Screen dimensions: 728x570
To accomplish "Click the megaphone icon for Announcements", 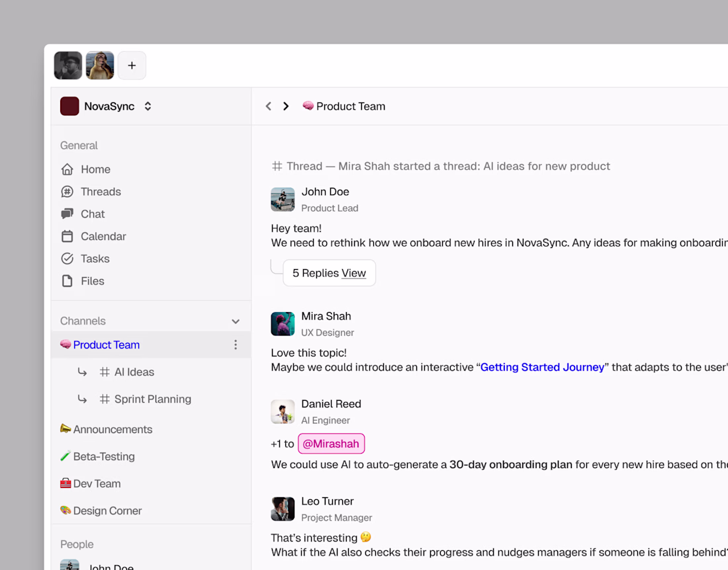I will pos(66,428).
